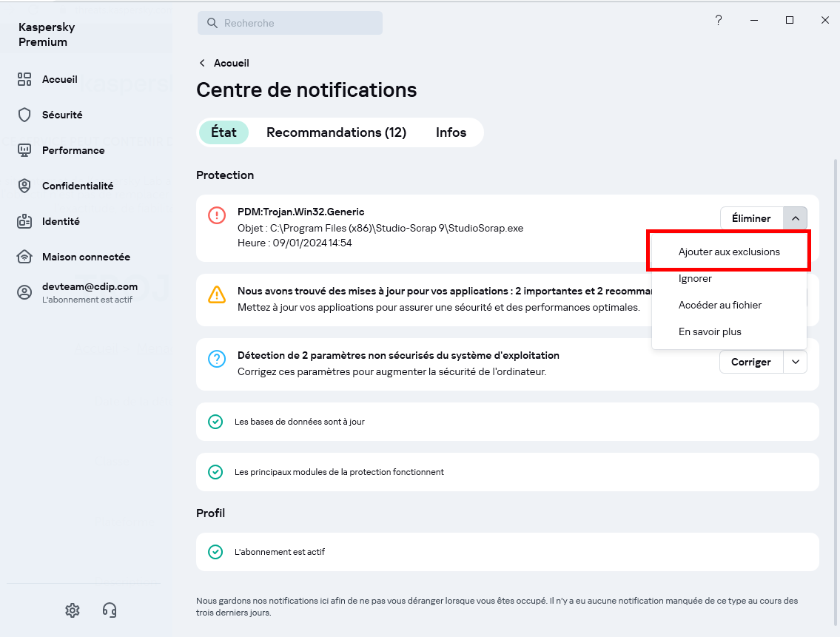Open the Identité badge icon

click(x=24, y=221)
